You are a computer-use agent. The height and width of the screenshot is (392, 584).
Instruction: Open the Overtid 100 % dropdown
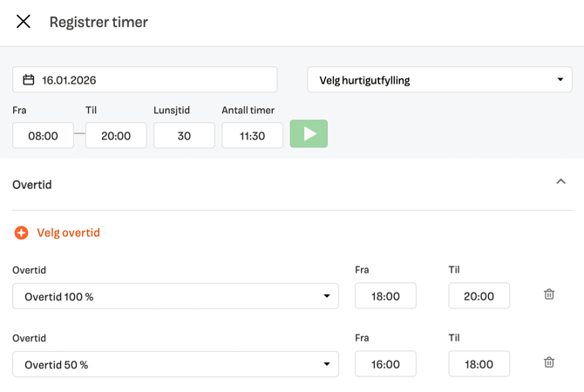(x=175, y=296)
